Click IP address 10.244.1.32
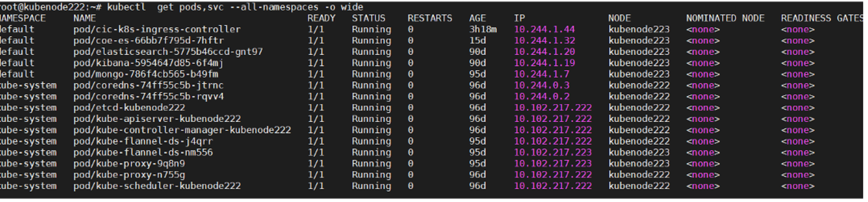 (x=545, y=41)
